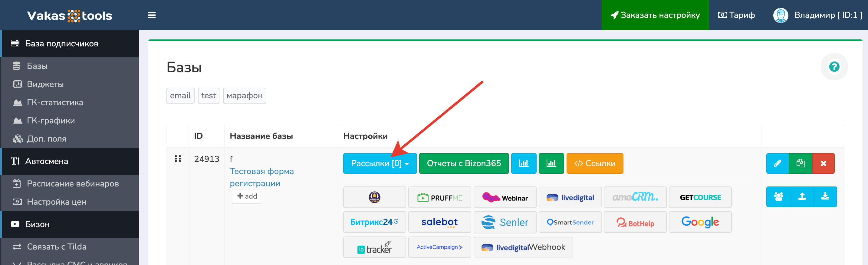Image resolution: width=868 pixels, height=265 pixels.
Task: Delete base with the red X icon
Action: [x=823, y=163]
